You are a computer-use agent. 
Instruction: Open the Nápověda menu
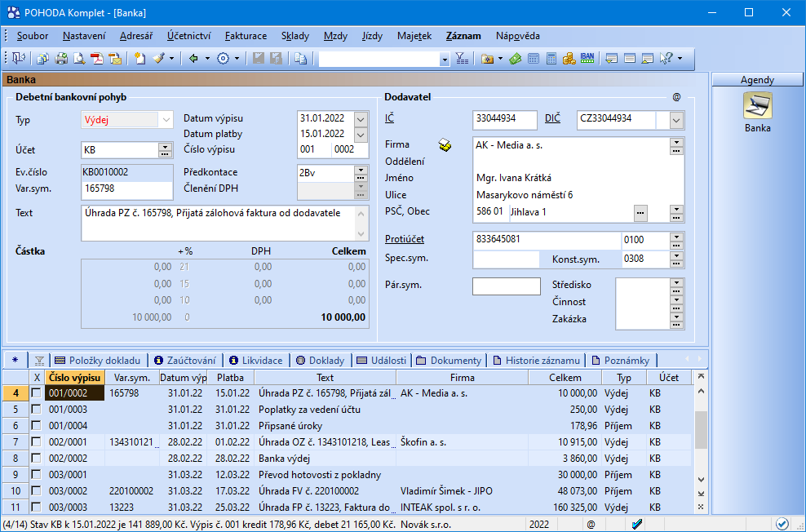[x=518, y=36]
